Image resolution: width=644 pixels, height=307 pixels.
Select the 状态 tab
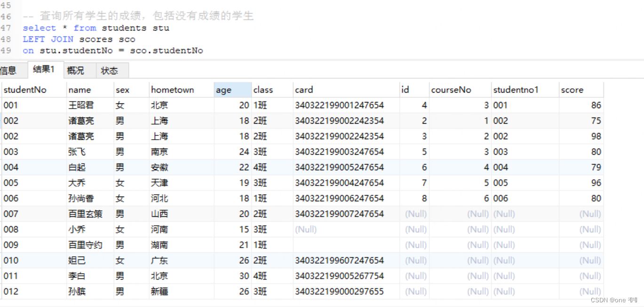pos(110,71)
